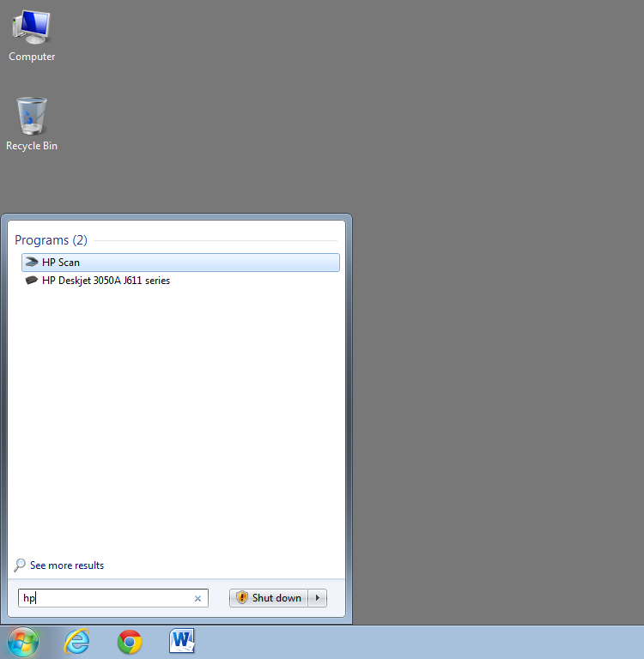
Task: Click the Shut down button
Action: tap(269, 598)
